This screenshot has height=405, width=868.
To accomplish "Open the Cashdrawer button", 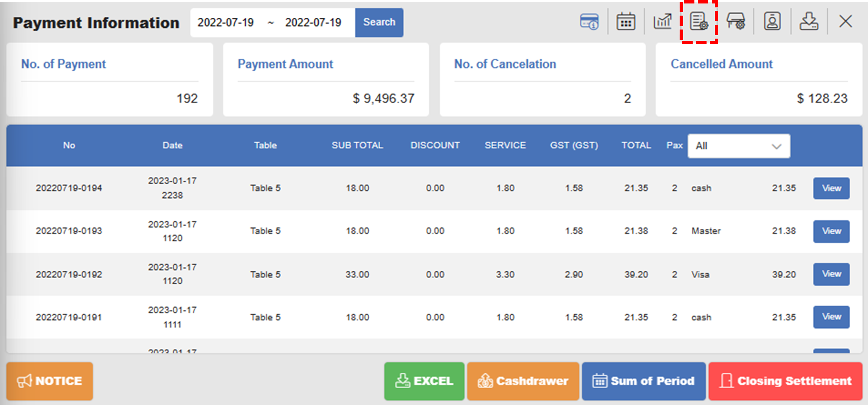I will [523, 381].
